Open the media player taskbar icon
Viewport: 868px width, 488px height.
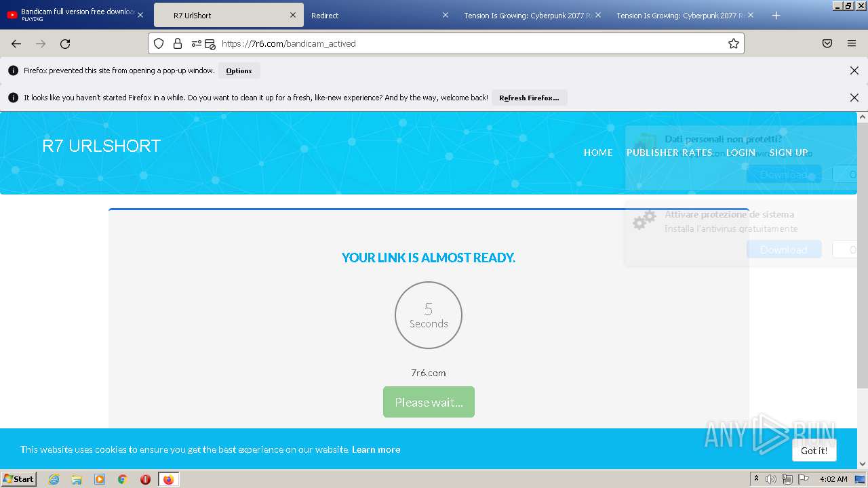tap(100, 479)
